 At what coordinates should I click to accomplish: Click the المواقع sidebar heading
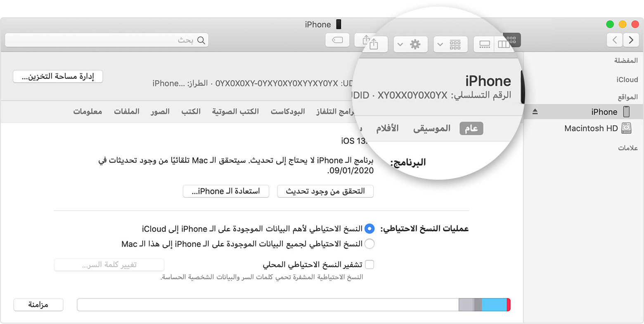[x=627, y=97]
